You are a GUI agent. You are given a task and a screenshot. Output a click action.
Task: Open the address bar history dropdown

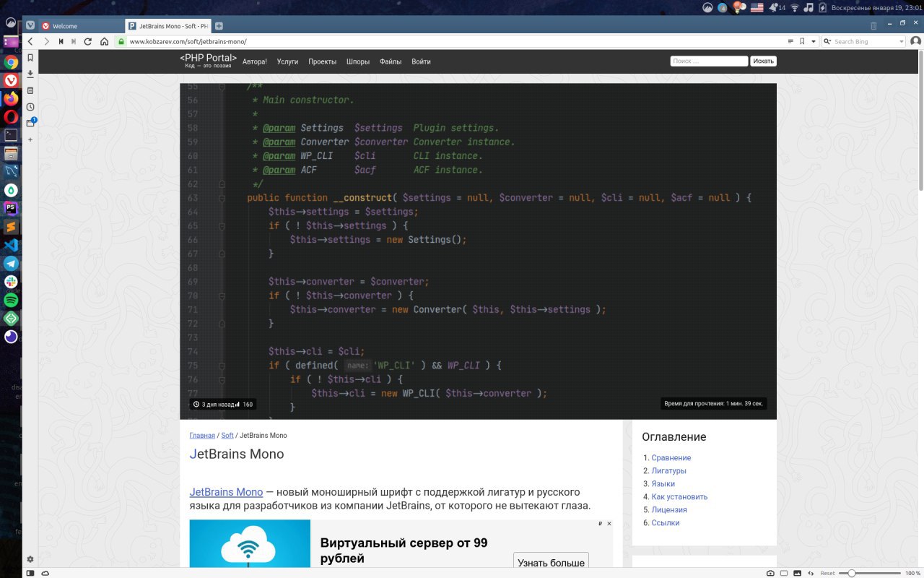pyautogui.click(x=812, y=42)
